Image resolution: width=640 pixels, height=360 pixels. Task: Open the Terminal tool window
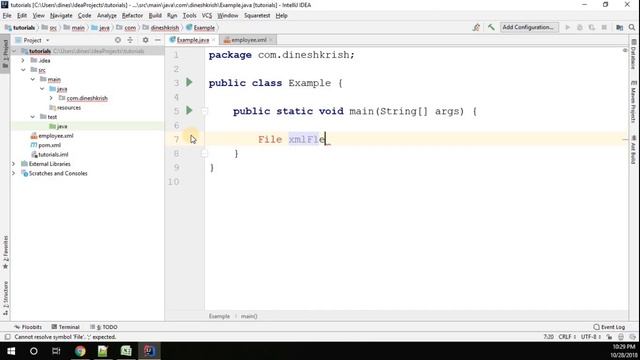point(65,327)
